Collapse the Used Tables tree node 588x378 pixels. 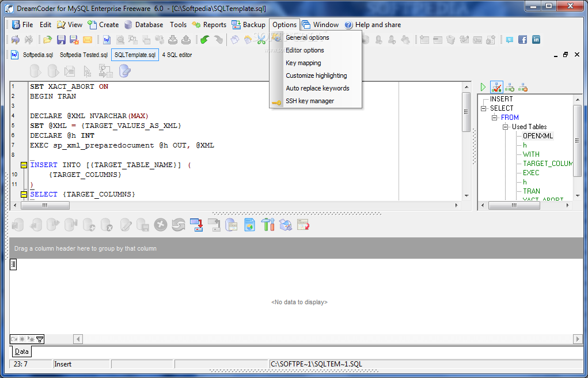[x=506, y=127]
